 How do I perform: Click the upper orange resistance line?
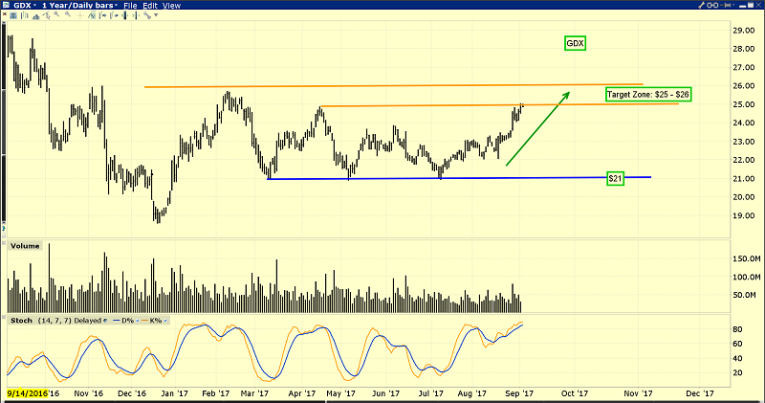point(400,86)
